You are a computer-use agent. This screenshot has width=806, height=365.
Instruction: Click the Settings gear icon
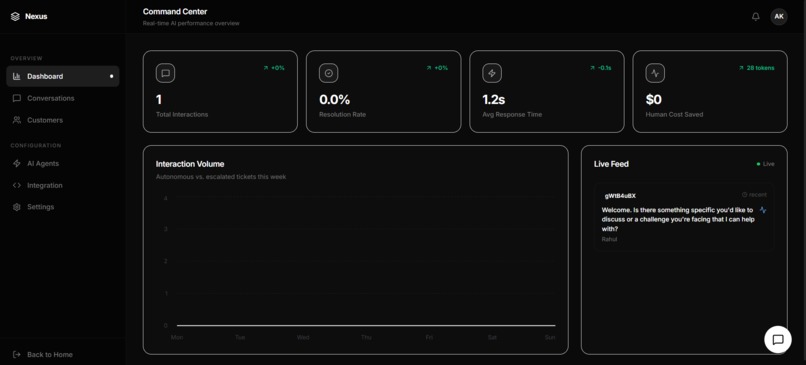pyautogui.click(x=16, y=207)
